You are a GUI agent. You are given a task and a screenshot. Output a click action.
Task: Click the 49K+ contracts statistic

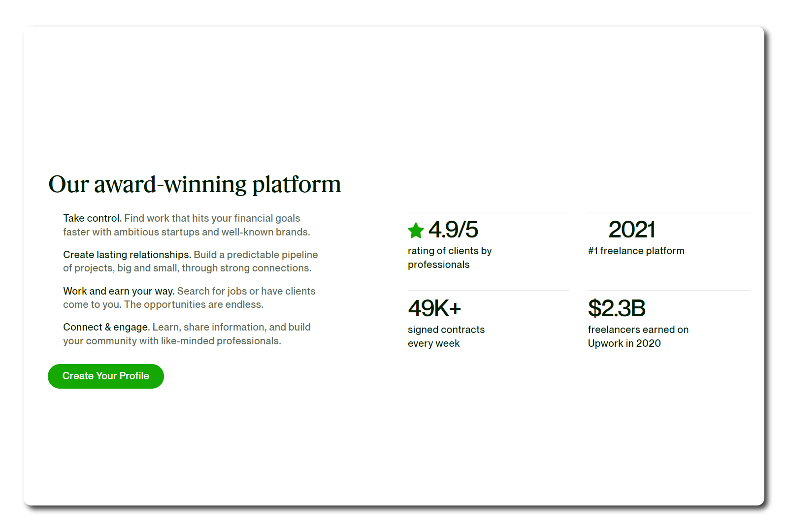[434, 308]
